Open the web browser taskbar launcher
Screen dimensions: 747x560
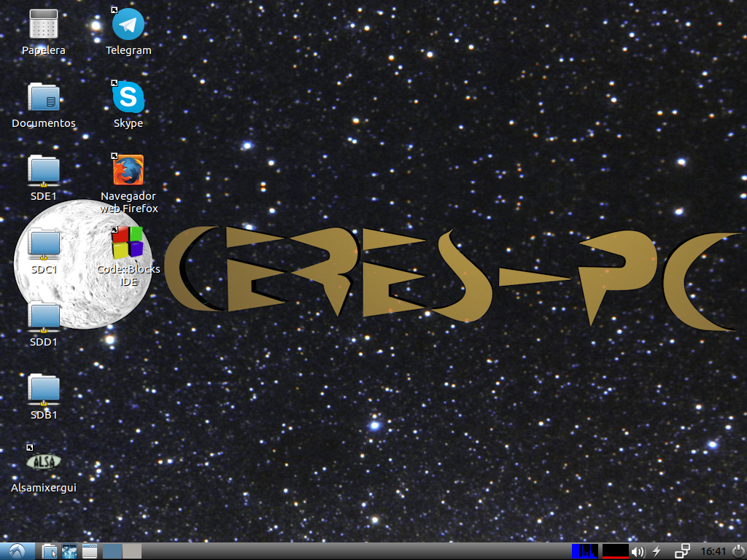coord(69,551)
